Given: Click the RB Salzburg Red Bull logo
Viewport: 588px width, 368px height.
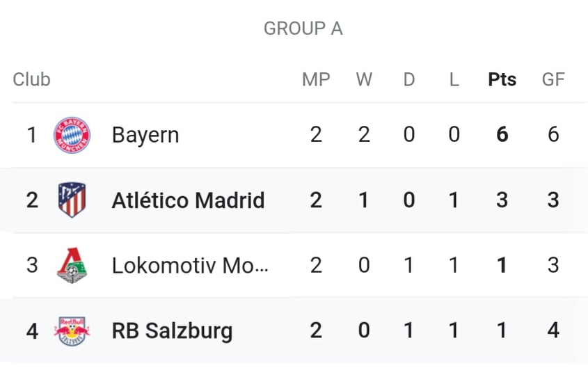Looking at the screenshot, I should 72,331.
